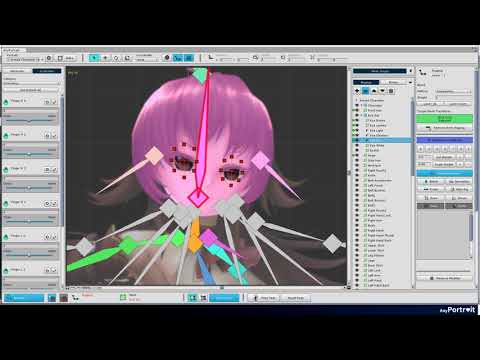Image resolution: width=480 pixels, height=360 pixels.
Task: Click the bone icon in bottom bar
Action: click(75, 297)
